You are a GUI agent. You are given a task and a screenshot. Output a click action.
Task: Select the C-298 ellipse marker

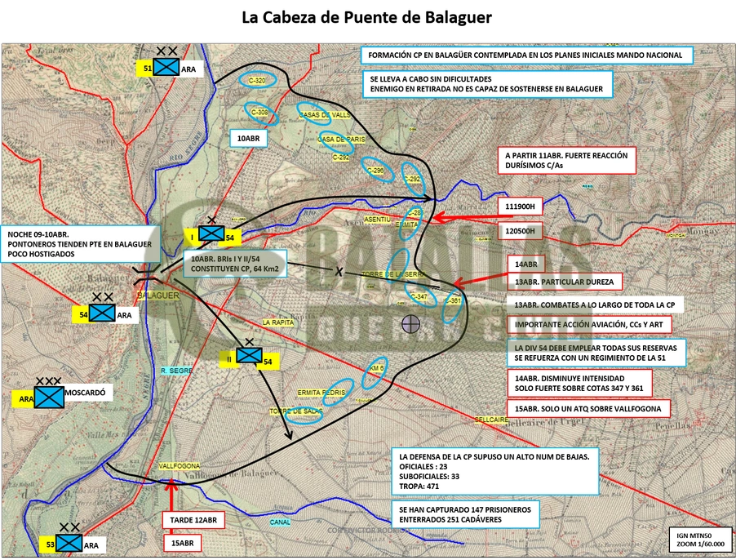pos(377,169)
